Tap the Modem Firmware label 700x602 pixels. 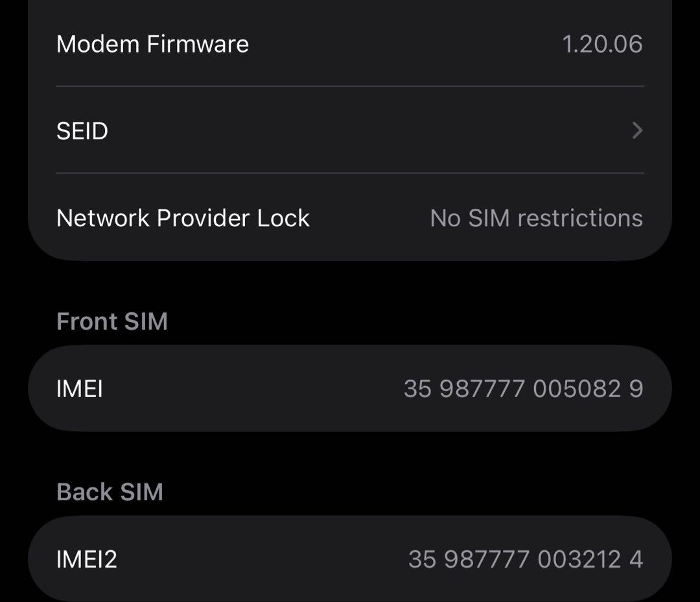152,43
